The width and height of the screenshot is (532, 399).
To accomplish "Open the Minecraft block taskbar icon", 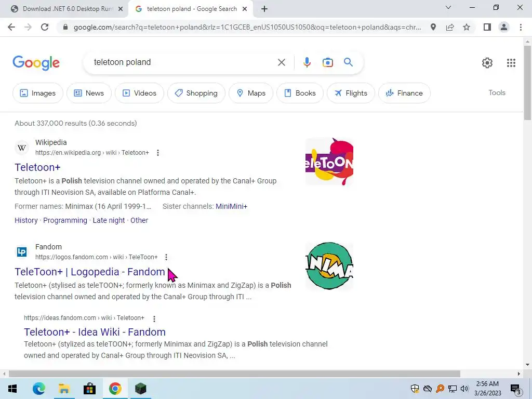I will coord(140,389).
